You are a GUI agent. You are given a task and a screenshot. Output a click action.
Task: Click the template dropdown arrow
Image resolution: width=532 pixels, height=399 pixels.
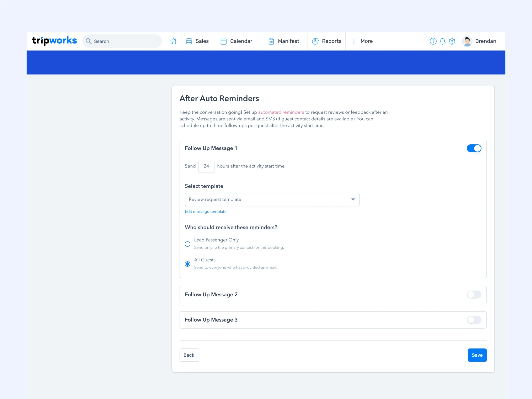(353, 199)
